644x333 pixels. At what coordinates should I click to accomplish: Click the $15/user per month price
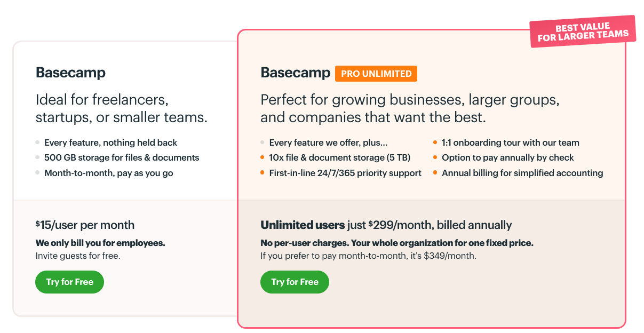click(x=85, y=225)
